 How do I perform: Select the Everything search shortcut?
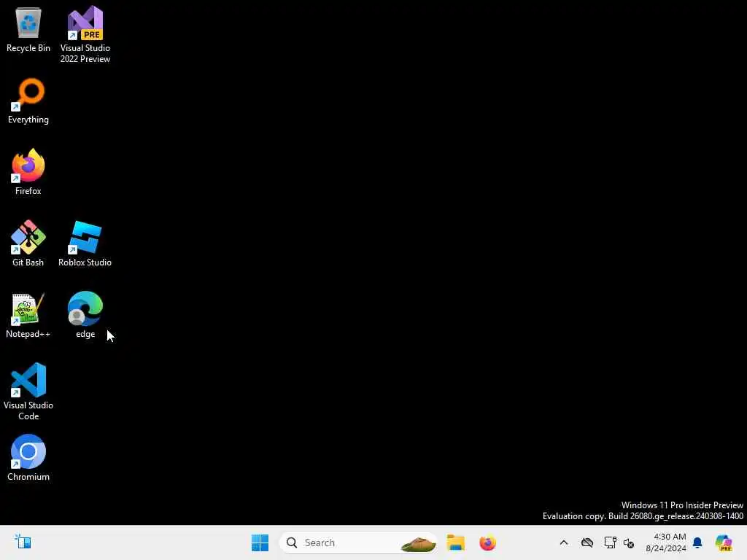tap(28, 101)
